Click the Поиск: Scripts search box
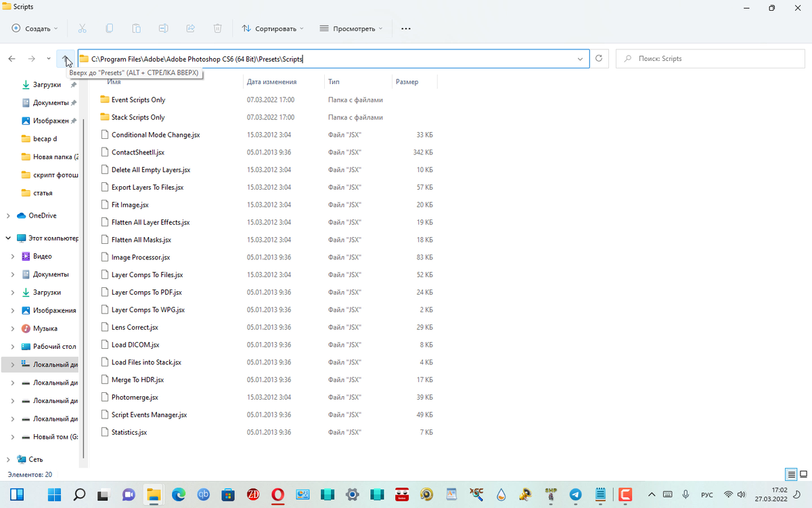Screen dimensions: 812x508 pyautogui.click(x=710, y=59)
